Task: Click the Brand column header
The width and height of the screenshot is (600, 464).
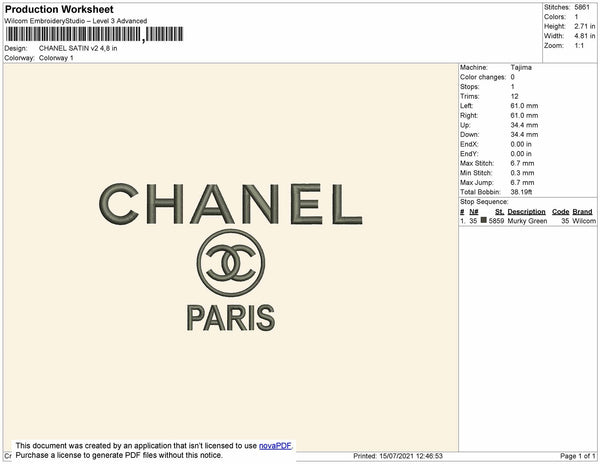Action: [x=582, y=212]
